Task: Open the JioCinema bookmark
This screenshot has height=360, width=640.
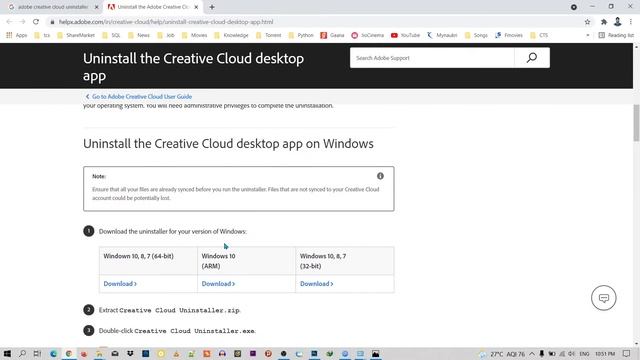Action: click(367, 36)
